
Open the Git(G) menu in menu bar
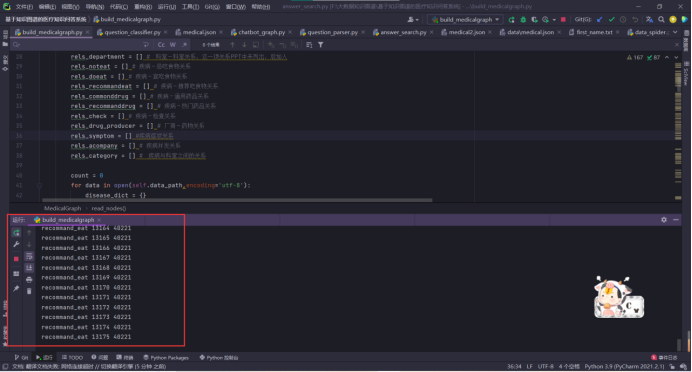point(212,7)
